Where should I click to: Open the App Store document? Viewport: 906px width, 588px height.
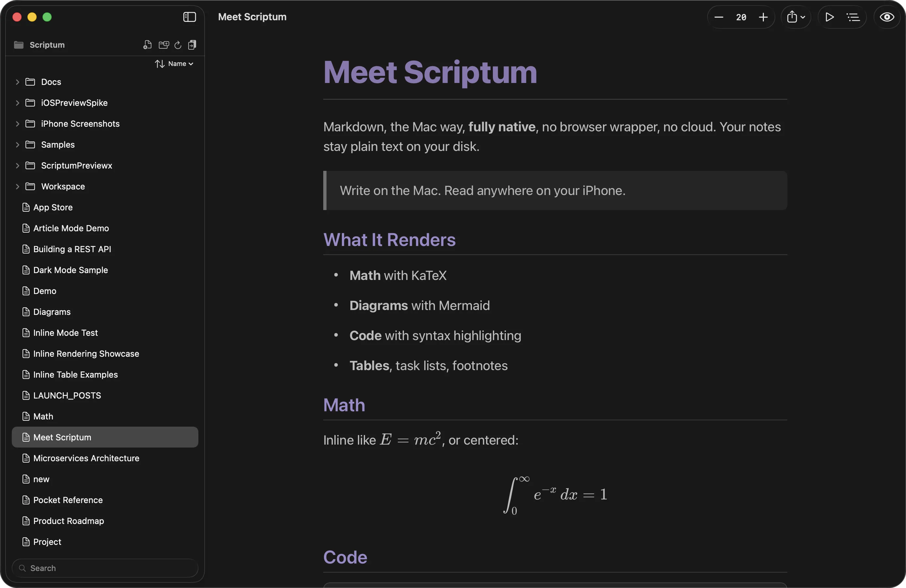(x=105, y=207)
